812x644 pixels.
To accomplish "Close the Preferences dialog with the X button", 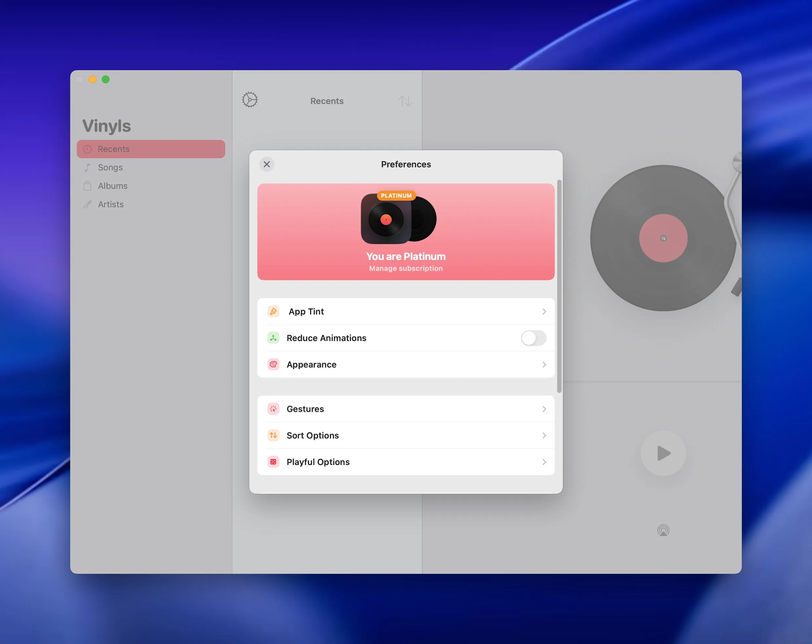I will tap(267, 164).
